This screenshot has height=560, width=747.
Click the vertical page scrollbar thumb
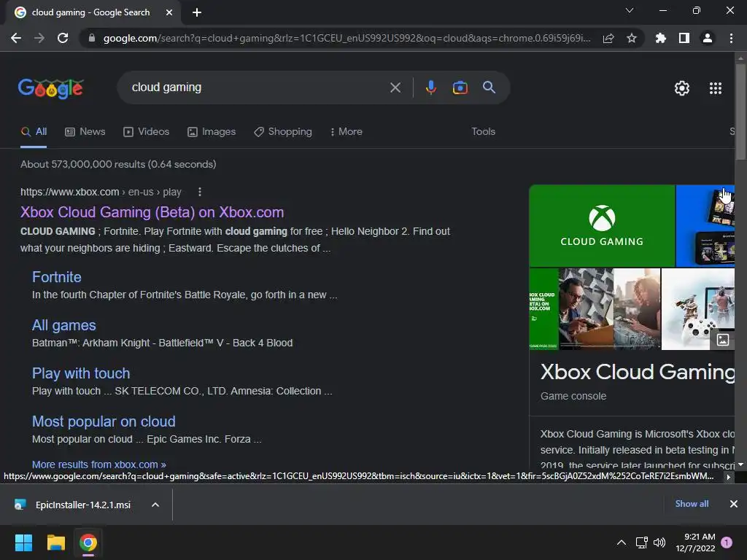(740, 112)
